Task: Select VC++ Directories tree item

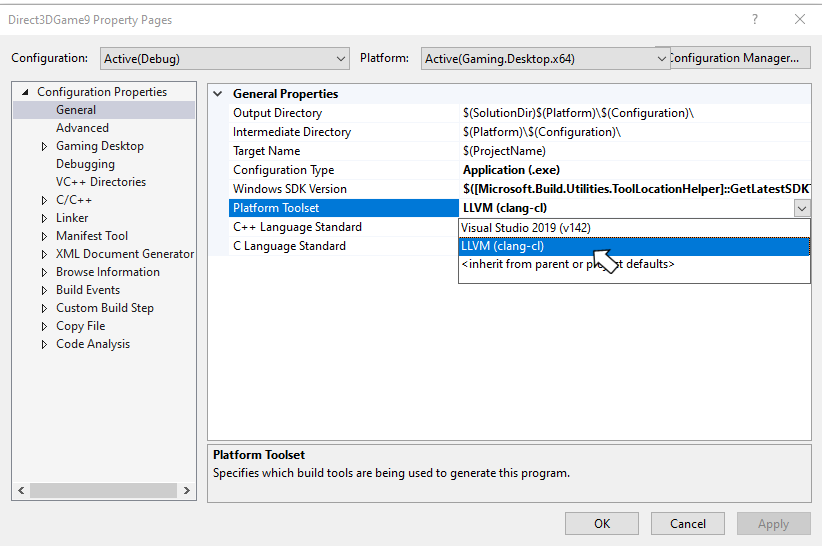Action: 101,182
